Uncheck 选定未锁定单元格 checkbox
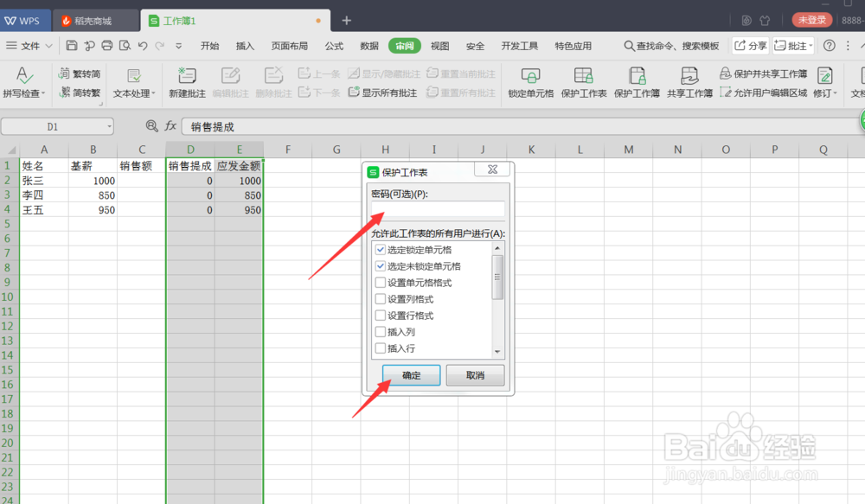865x504 pixels. (x=380, y=266)
